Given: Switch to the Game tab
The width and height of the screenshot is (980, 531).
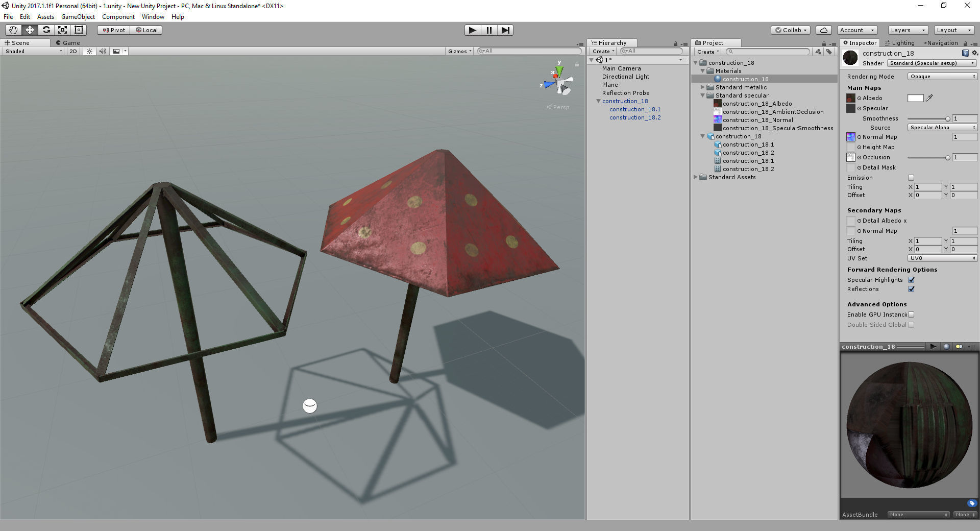Looking at the screenshot, I should [x=68, y=43].
